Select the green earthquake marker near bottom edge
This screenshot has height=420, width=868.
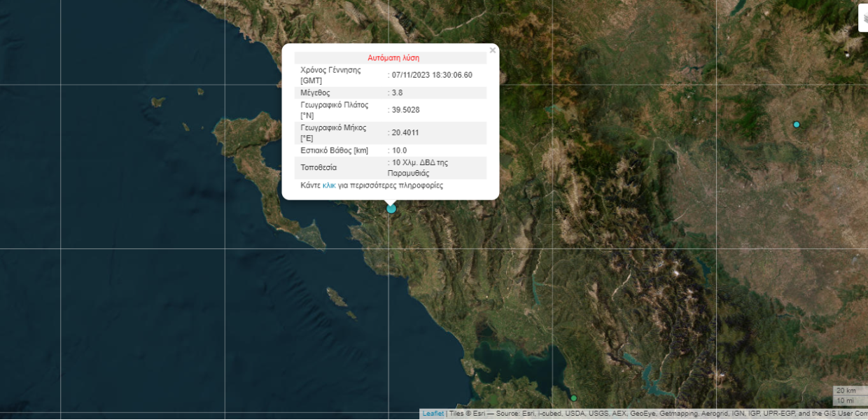click(573, 398)
